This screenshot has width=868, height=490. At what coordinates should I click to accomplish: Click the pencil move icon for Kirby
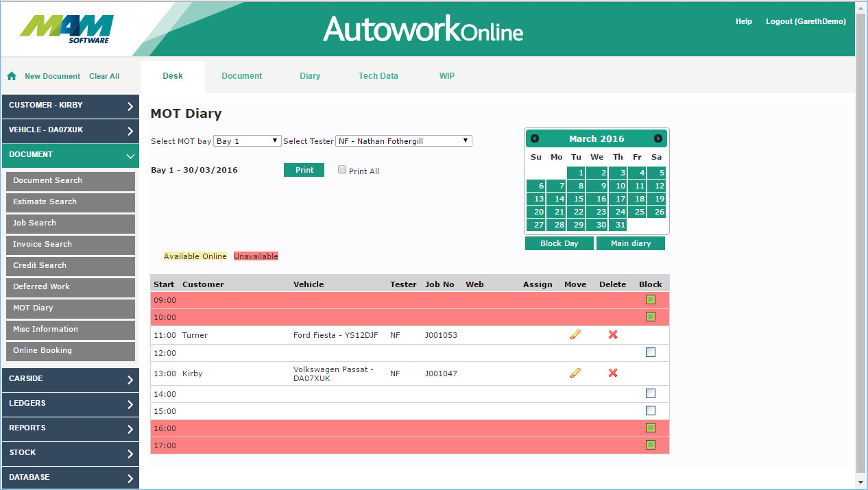pyautogui.click(x=575, y=373)
